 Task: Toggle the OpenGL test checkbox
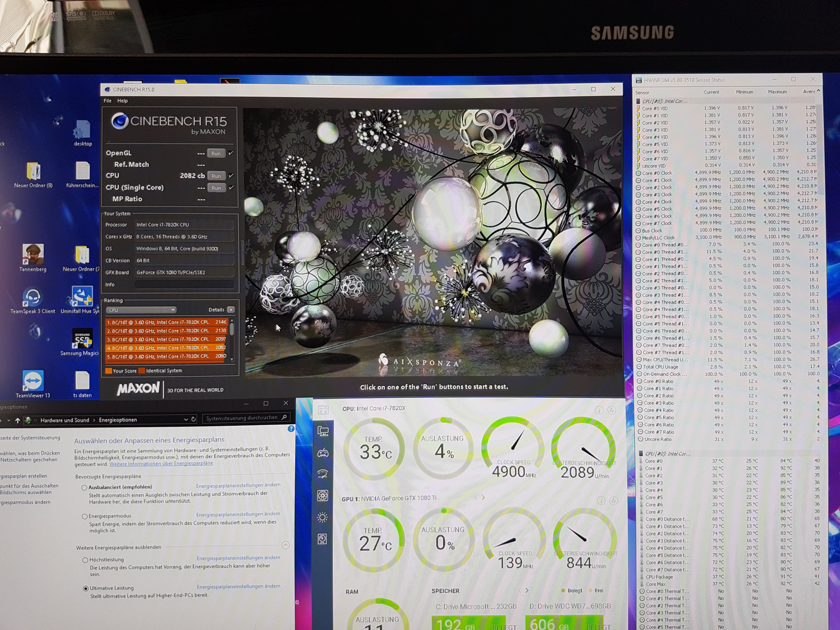click(231, 153)
